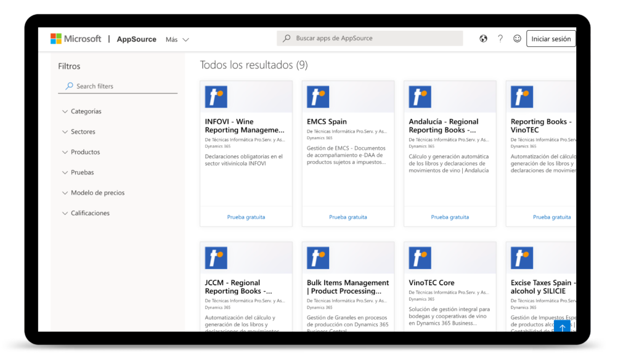631x364 pixels.
Task: Click Prueba gratuita under INFOVI
Action: point(246,217)
